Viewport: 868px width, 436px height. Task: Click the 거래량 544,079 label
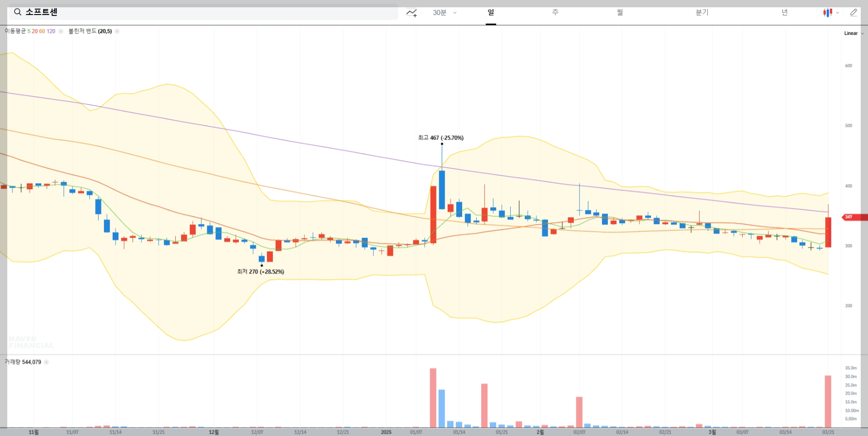(23, 362)
